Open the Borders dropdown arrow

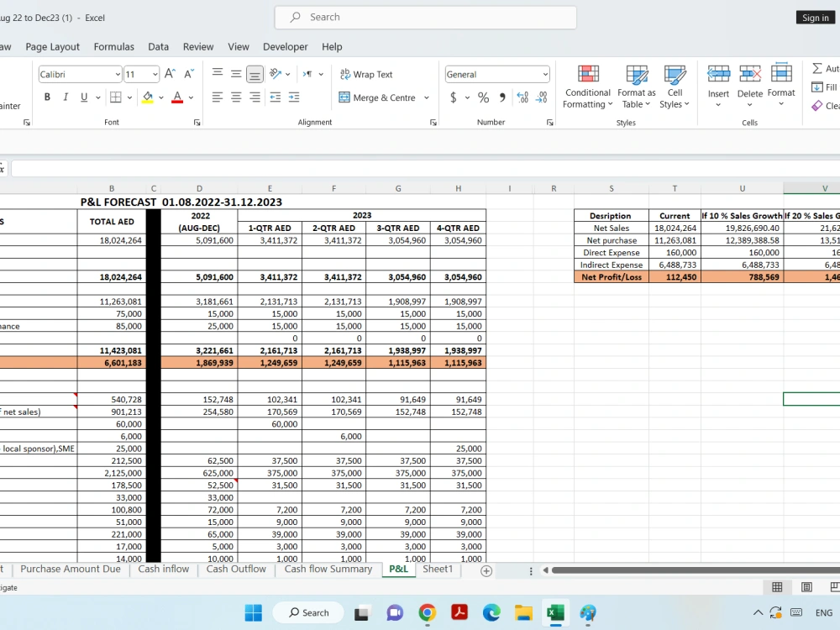[129, 98]
